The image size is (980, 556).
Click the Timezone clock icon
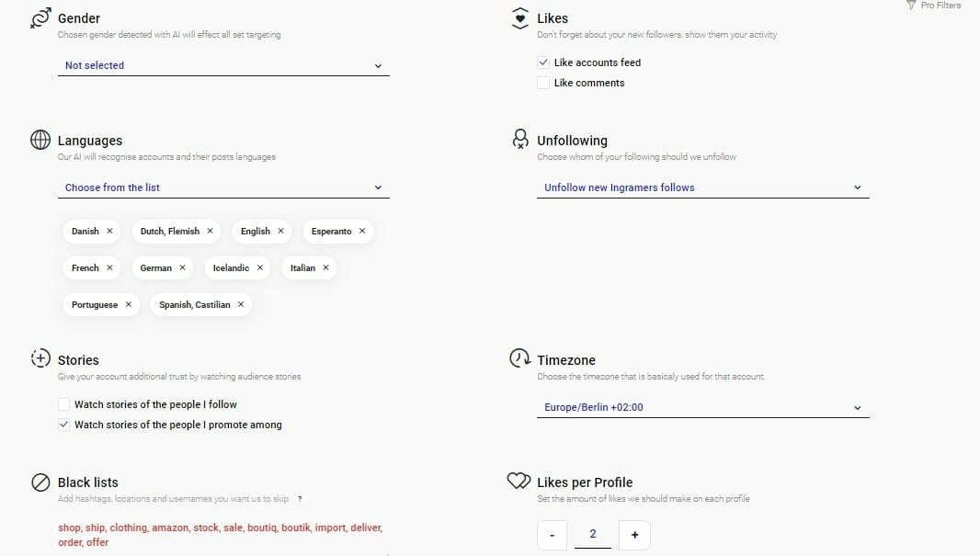pyautogui.click(x=519, y=359)
